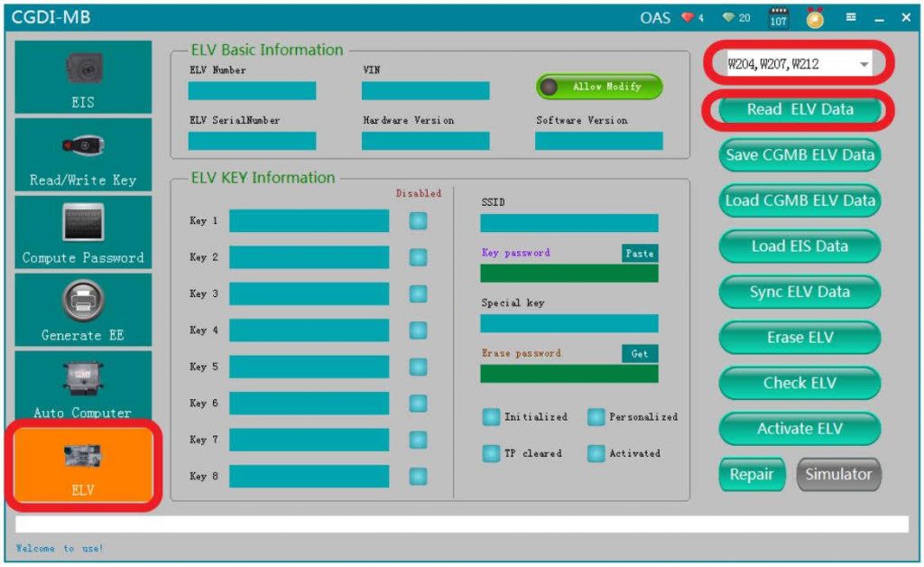Click the ELV SerialNumber field

tap(253, 141)
